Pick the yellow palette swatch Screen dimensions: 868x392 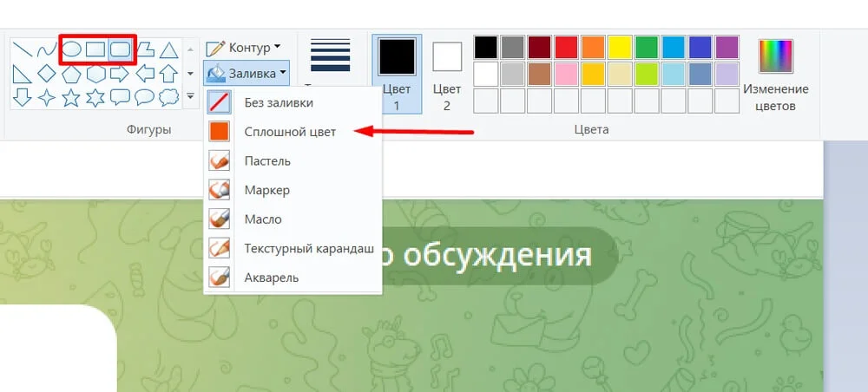point(620,48)
